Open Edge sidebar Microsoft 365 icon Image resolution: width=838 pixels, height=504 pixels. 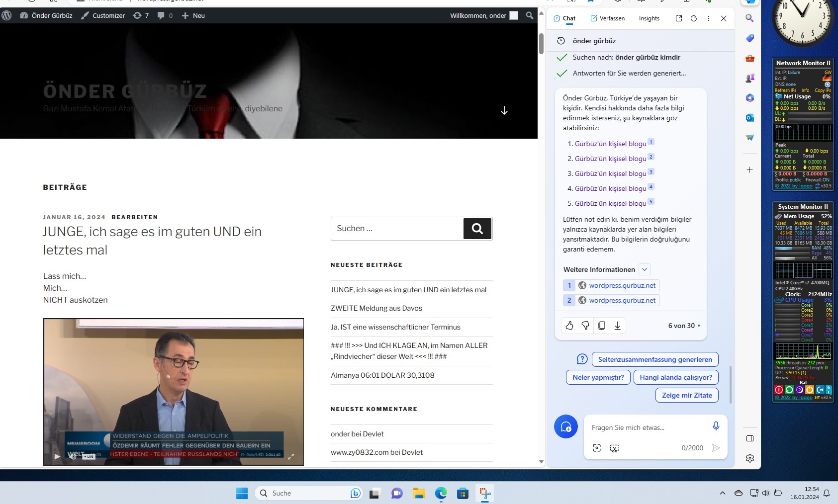click(x=749, y=98)
